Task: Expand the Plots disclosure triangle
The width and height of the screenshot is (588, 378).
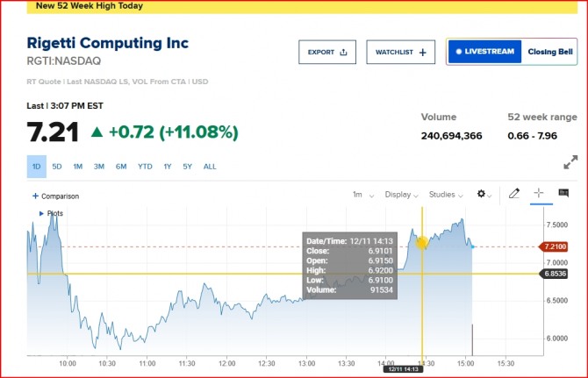Action: coord(41,213)
